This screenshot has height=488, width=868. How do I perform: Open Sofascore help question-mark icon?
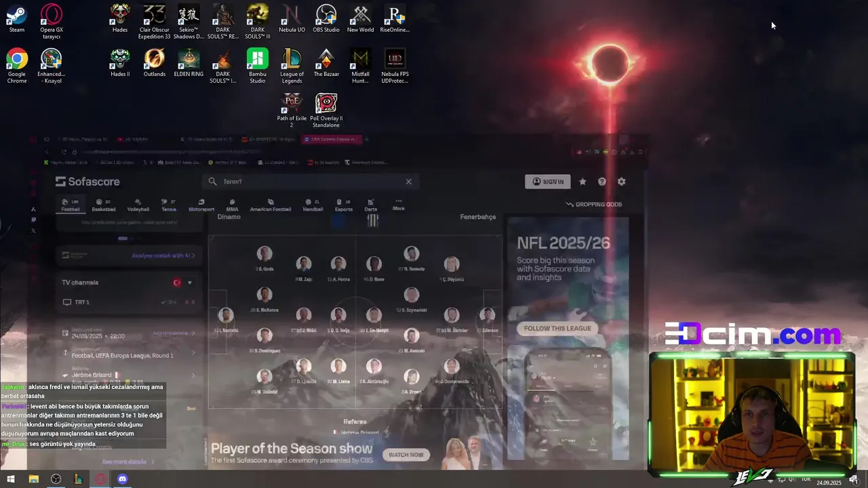pyautogui.click(x=602, y=182)
